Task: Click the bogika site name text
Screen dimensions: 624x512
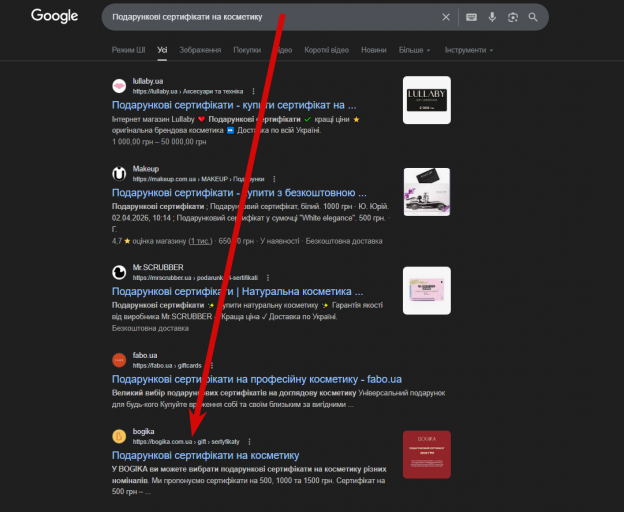Action: click(x=143, y=431)
